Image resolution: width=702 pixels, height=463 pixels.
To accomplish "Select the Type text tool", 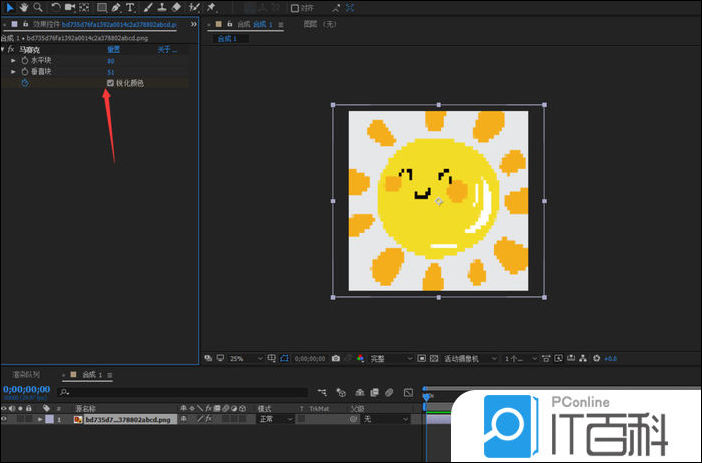I will click(x=130, y=7).
